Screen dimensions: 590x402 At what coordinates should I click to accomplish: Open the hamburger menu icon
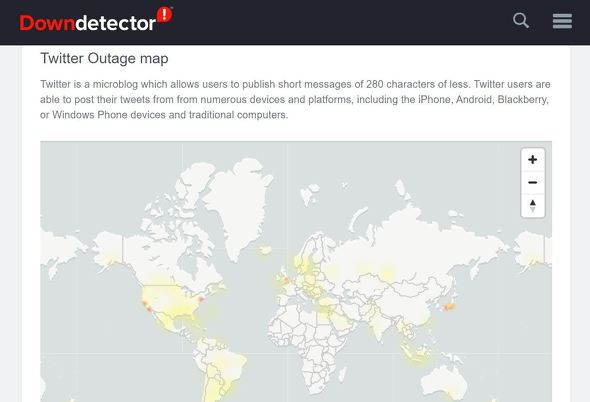[563, 21]
